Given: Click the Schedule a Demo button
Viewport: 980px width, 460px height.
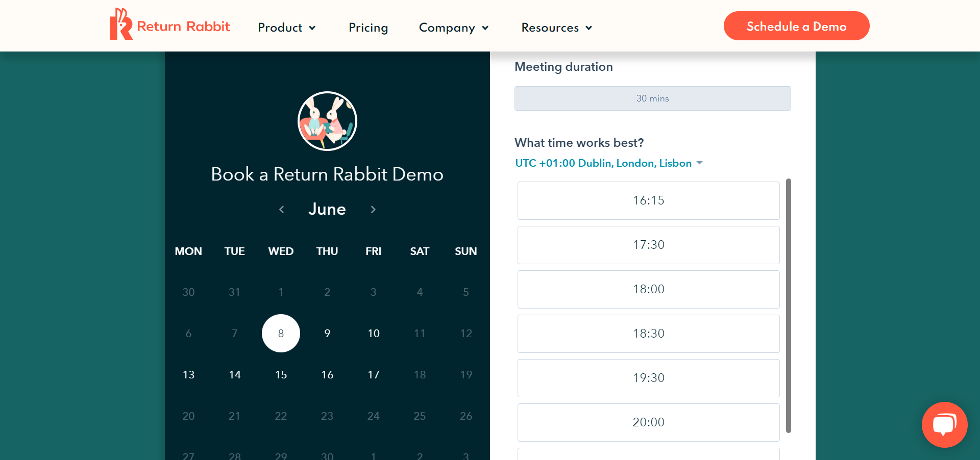Looking at the screenshot, I should tap(796, 26).
